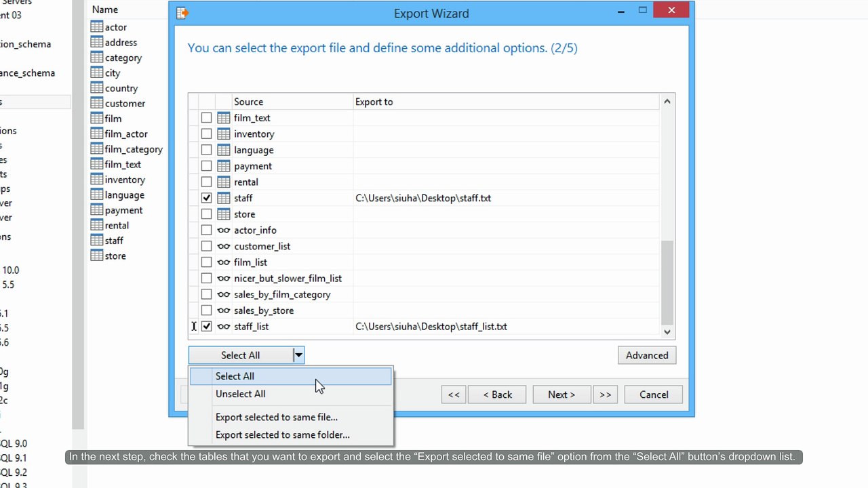Click the staff.txt export path cell

point(506,198)
